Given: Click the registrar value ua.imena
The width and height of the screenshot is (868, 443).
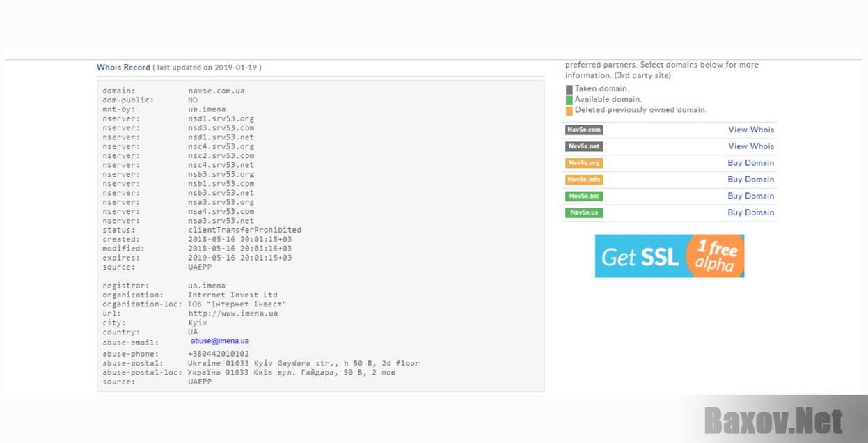Looking at the screenshot, I should [207, 286].
